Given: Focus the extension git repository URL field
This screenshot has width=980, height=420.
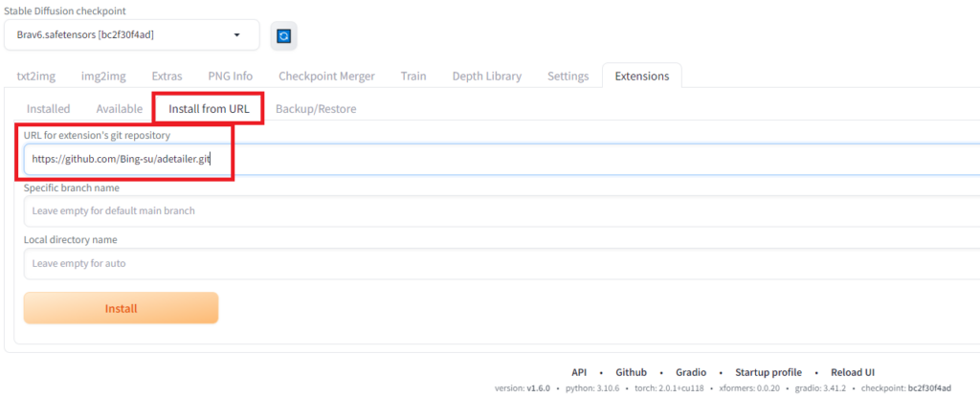Looking at the screenshot, I should coord(501,160).
